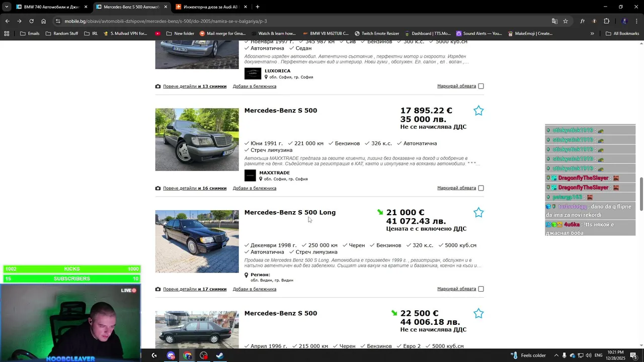The image size is (644, 362).
Task: Favorite the Mercedes-Benz S 500 Long listing
Action: (x=478, y=213)
